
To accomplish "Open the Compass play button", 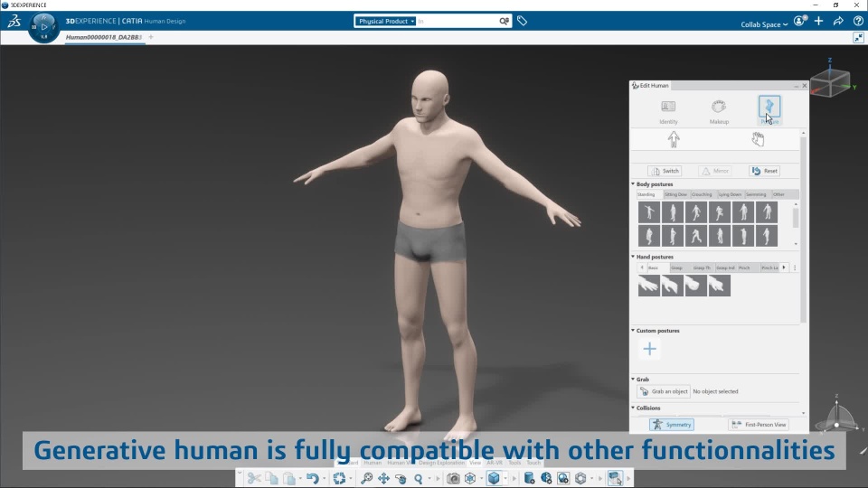I will [x=43, y=26].
